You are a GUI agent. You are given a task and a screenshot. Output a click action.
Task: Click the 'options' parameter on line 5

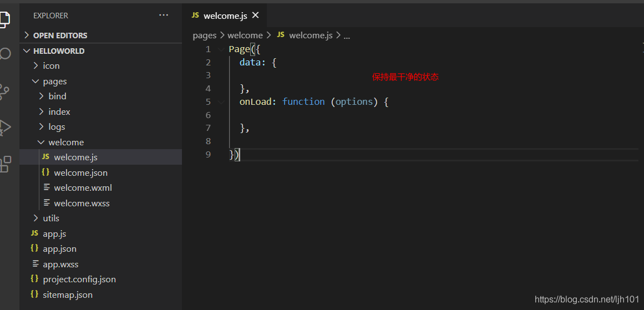tap(354, 102)
